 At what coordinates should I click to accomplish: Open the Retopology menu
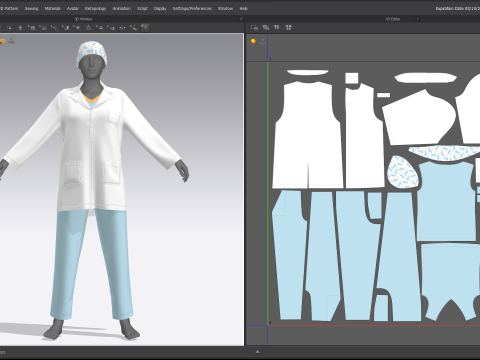point(95,8)
